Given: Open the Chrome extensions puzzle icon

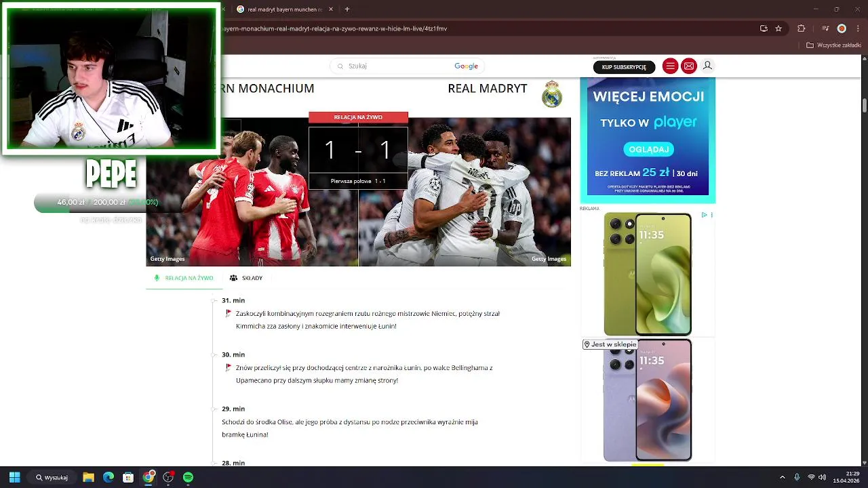Looking at the screenshot, I should coord(801,28).
